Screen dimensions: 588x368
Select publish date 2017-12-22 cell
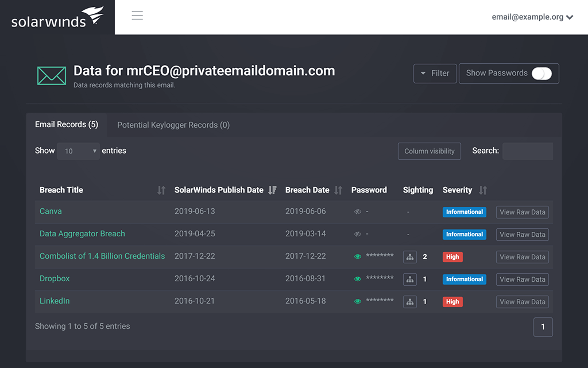click(195, 256)
